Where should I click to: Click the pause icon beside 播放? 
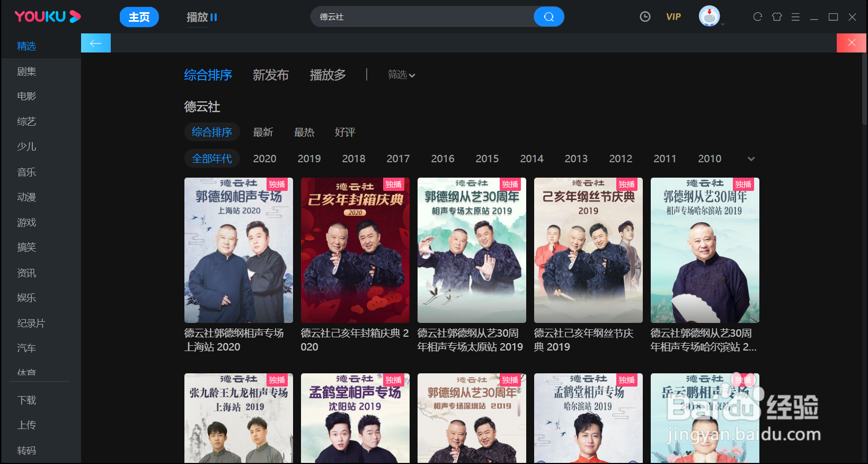(214, 17)
